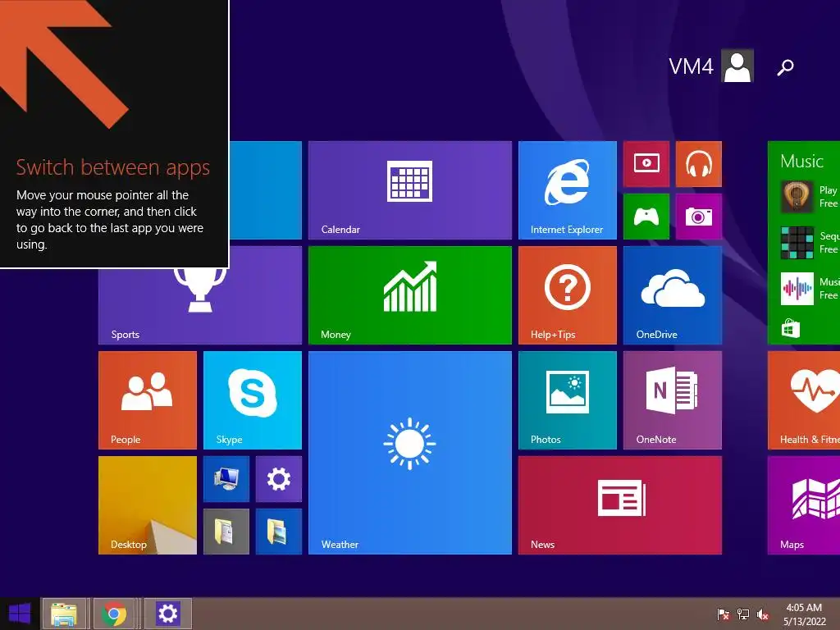840x630 pixels.
Task: Open File Explorer from taskbar
Action: [63, 614]
